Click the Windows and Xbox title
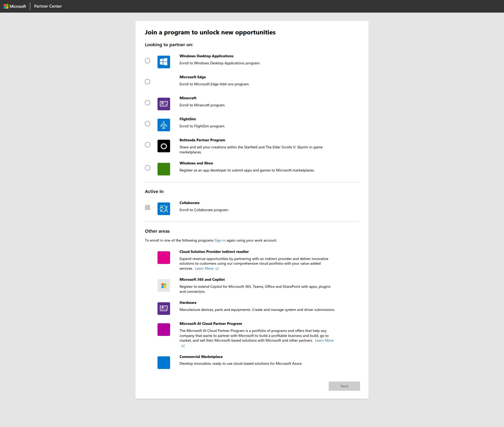This screenshot has width=504, height=427. (x=196, y=163)
